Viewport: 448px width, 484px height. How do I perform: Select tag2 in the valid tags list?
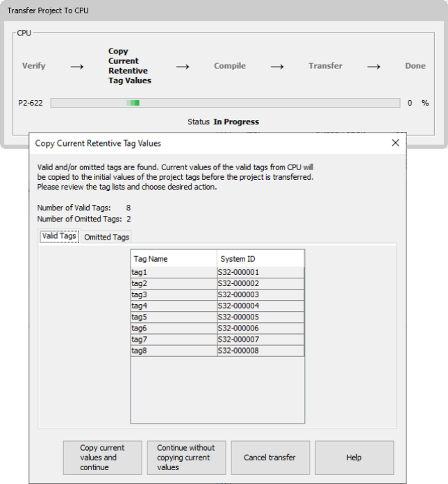pyautogui.click(x=173, y=284)
